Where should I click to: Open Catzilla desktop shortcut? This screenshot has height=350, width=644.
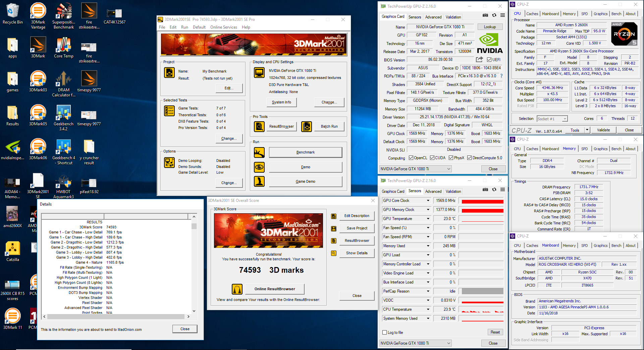click(13, 251)
